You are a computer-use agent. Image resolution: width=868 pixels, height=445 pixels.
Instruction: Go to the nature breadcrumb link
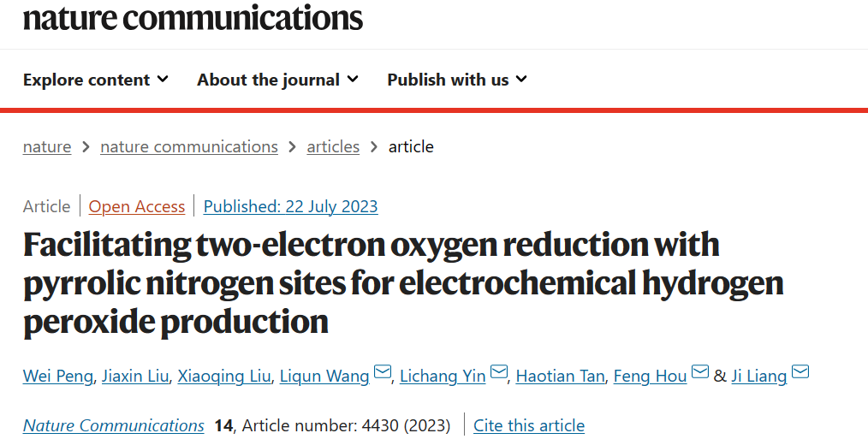(x=47, y=146)
